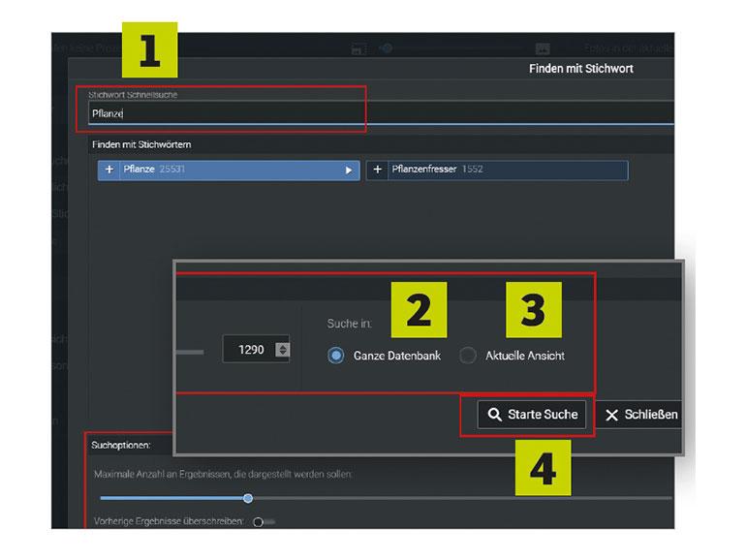
Task: Decrease the 1290 value with down arrow
Action: (283, 353)
